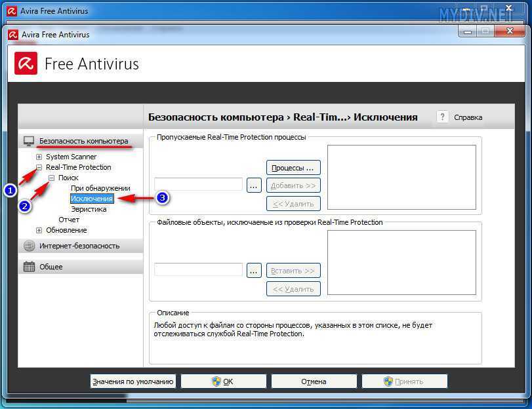Screen dimensions: 532x409
Task: Select Эвристика in the settings tree
Action: [x=89, y=209]
